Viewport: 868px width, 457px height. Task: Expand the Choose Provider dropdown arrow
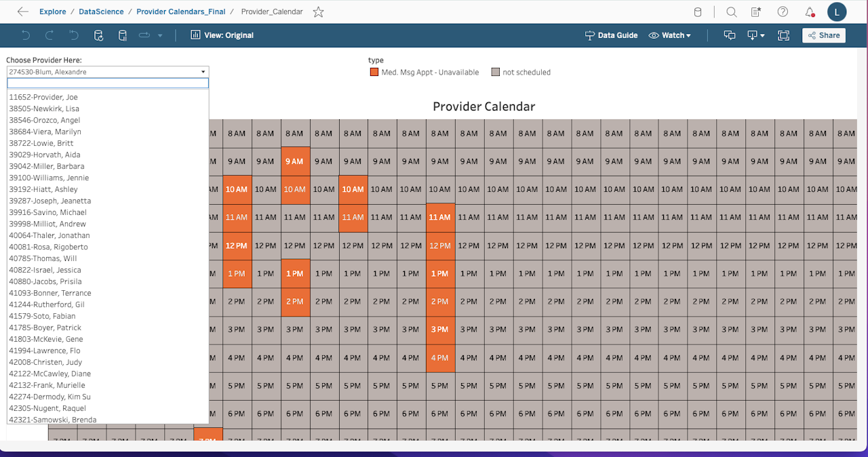point(203,72)
